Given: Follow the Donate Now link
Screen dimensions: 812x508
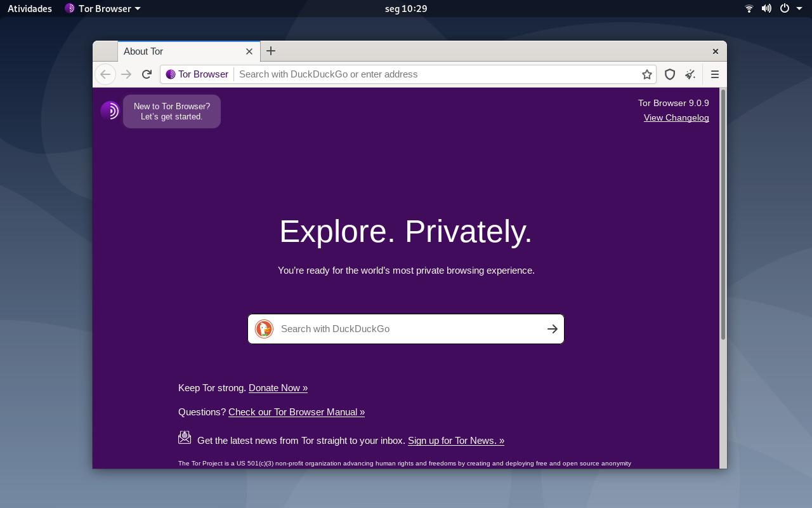Looking at the screenshot, I should tap(278, 388).
